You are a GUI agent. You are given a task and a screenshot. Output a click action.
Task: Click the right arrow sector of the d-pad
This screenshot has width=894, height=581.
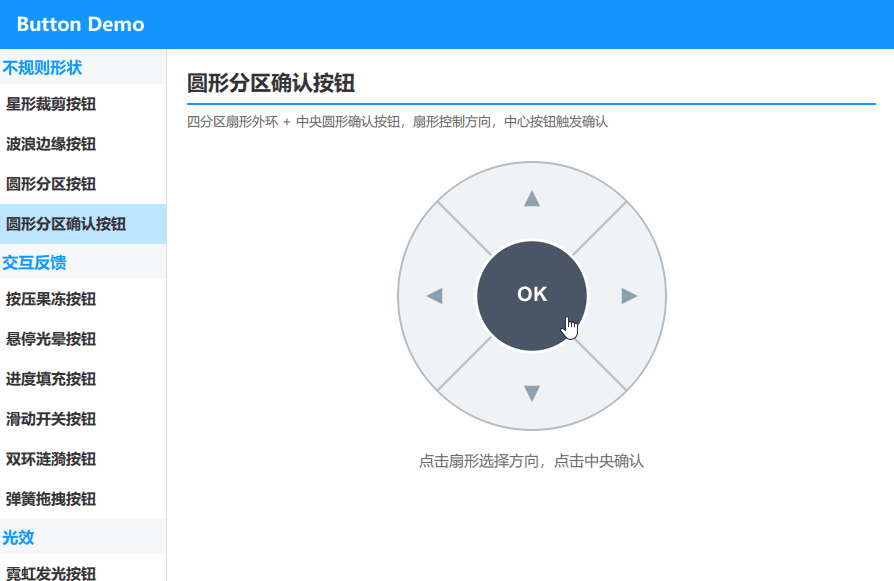pyautogui.click(x=628, y=296)
